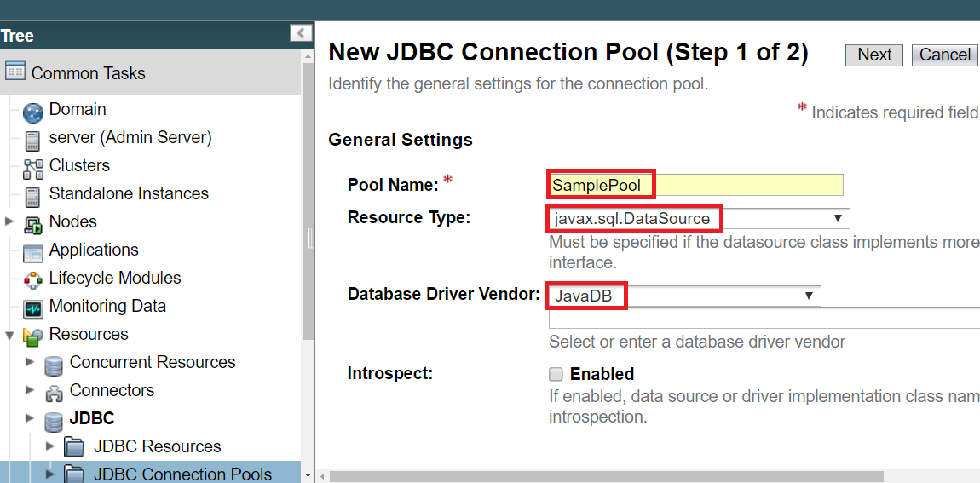The height and width of the screenshot is (483, 980).
Task: Click the Admin Server icon
Action: coord(32,141)
